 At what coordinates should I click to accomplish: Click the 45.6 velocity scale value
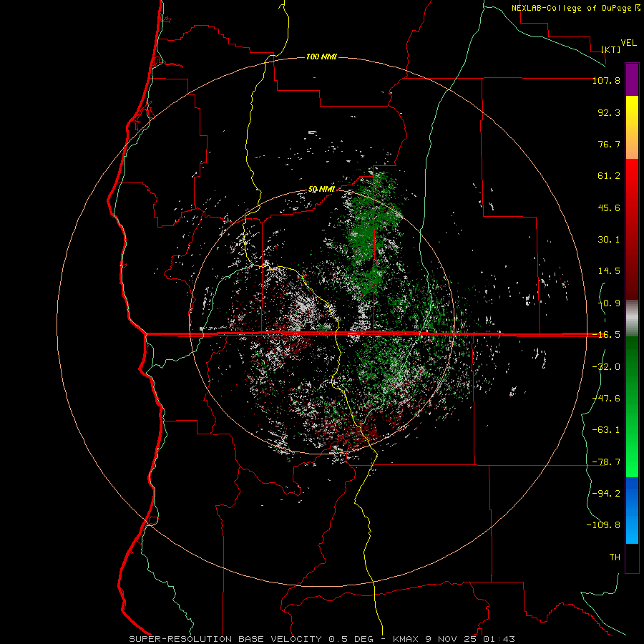click(609, 208)
